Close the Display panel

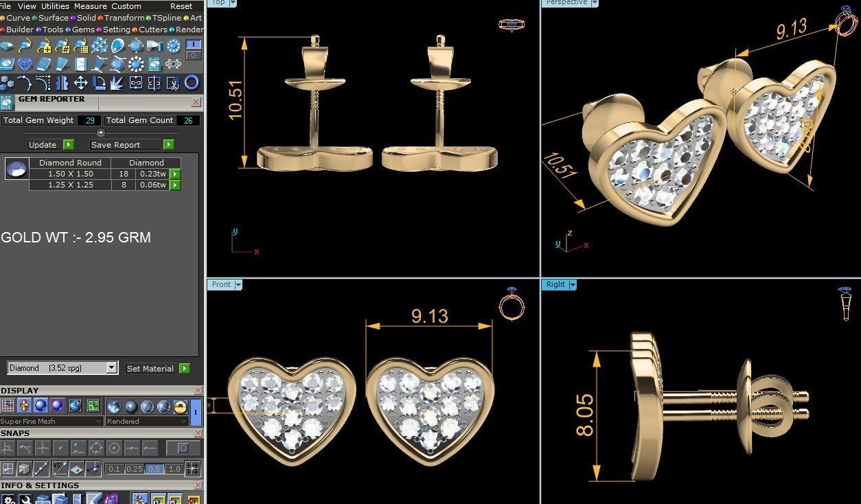coord(198,391)
